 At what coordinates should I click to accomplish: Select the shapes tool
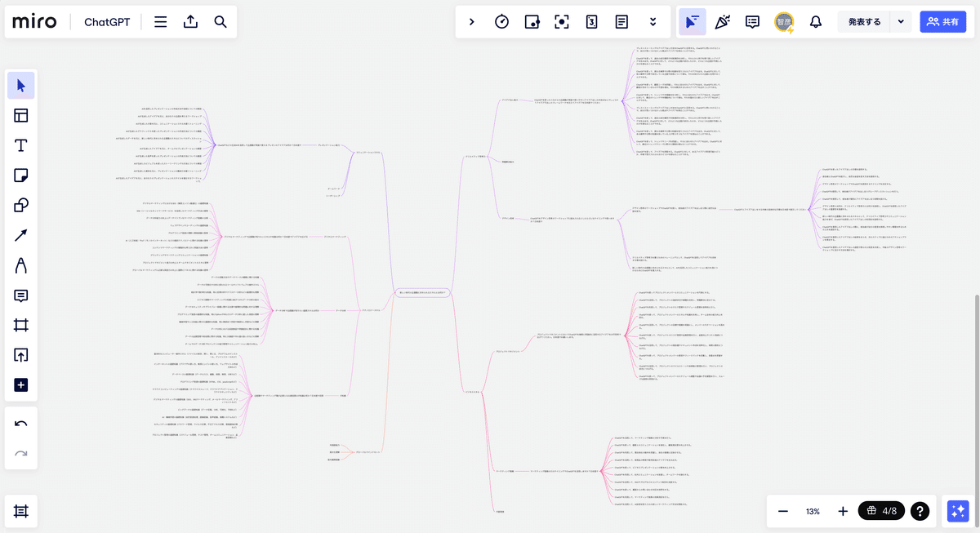click(x=21, y=205)
